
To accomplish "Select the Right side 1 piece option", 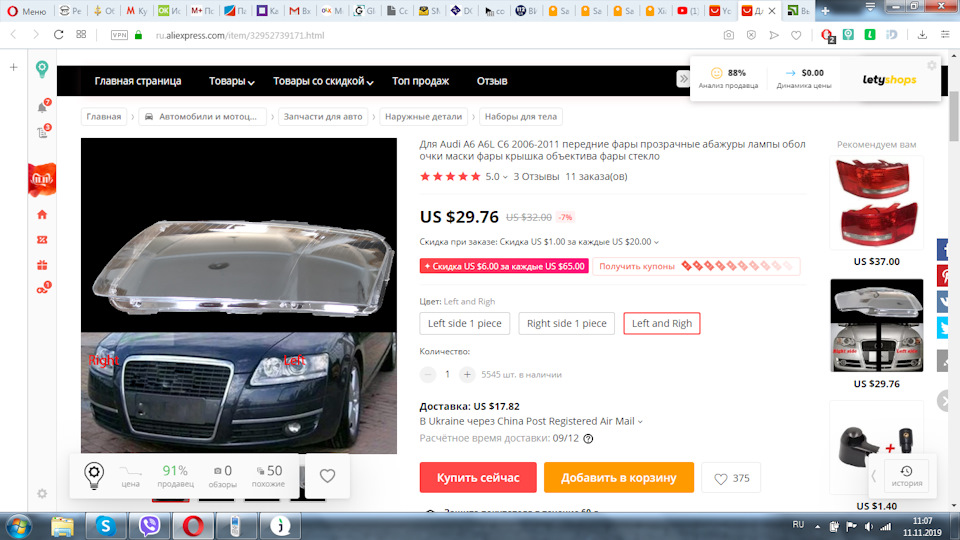I will (566, 323).
